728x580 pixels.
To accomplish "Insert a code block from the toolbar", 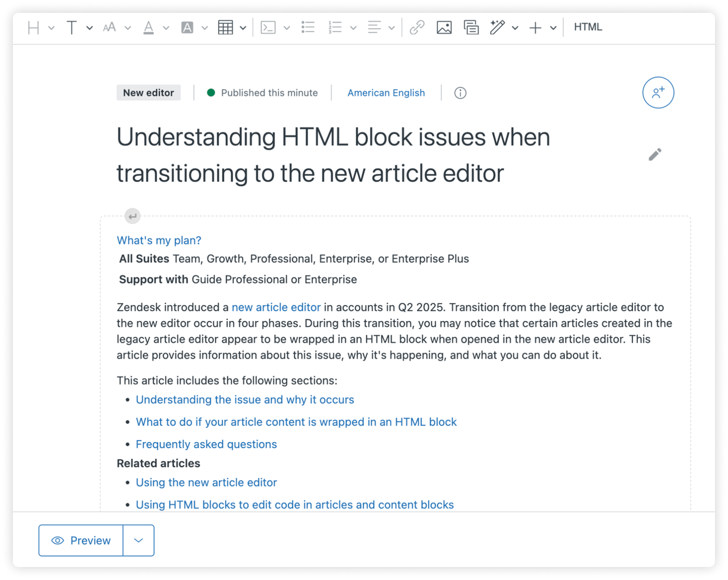I will pyautogui.click(x=268, y=28).
